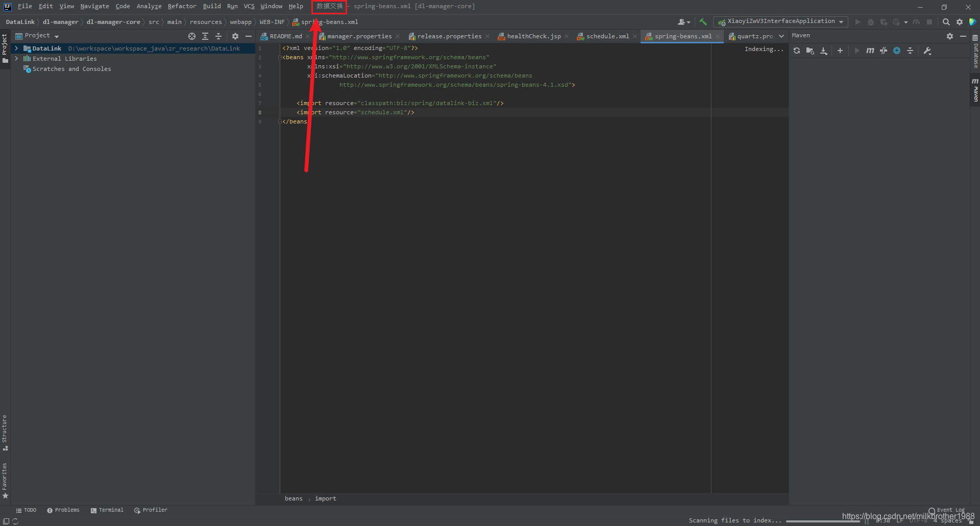Toggle Maven Offline Mode icon
This screenshot has height=526, width=980.
(x=884, y=51)
